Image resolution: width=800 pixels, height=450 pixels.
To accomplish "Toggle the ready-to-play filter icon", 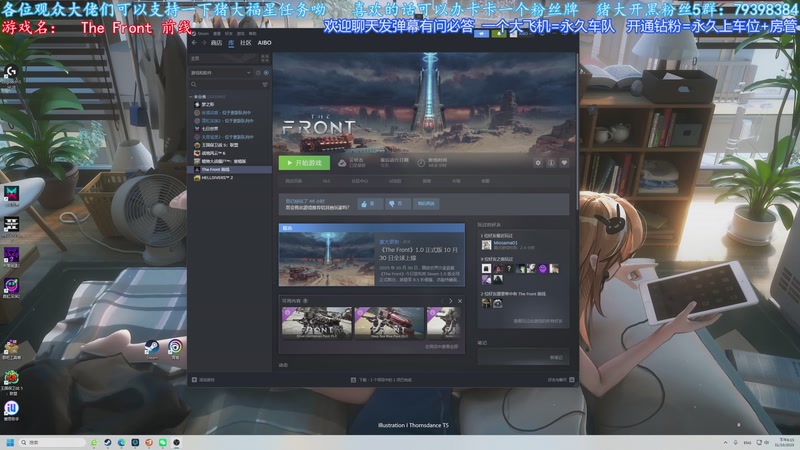I will coord(266,73).
